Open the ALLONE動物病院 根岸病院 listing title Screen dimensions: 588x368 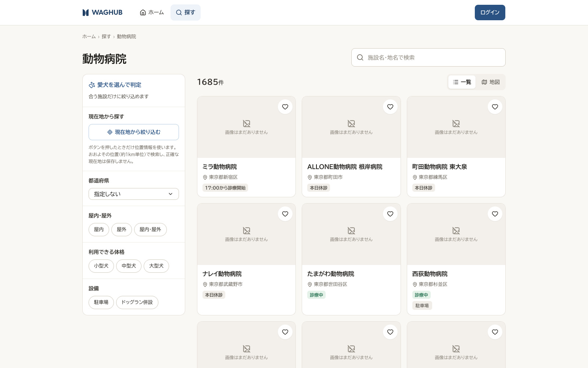[345, 167]
